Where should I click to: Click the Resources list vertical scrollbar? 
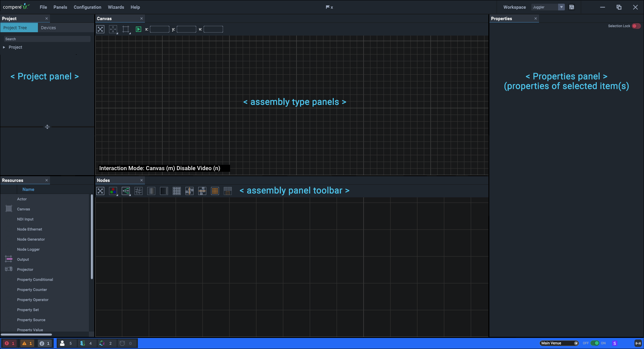[92, 237]
